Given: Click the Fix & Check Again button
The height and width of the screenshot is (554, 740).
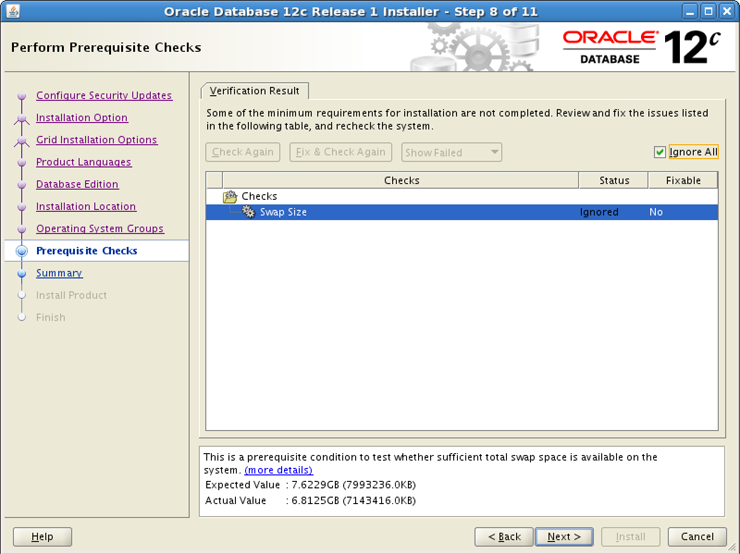Looking at the screenshot, I should click(340, 152).
